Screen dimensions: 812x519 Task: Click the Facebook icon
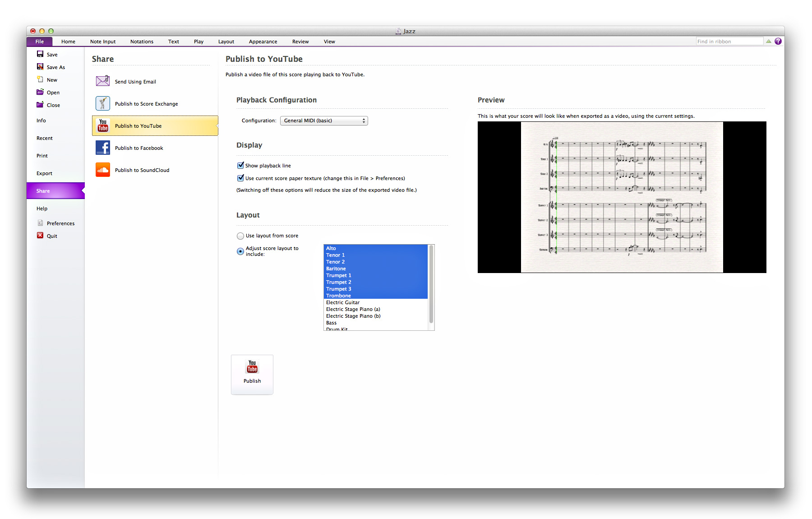[103, 148]
